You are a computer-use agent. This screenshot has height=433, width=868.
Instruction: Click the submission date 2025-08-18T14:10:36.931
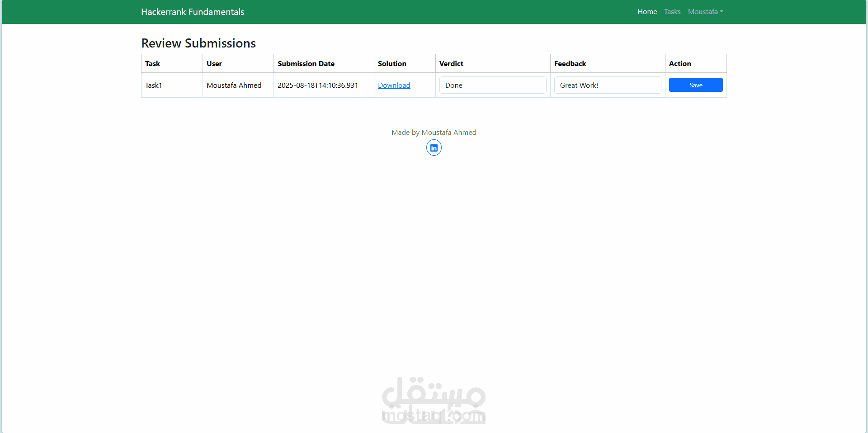318,85
